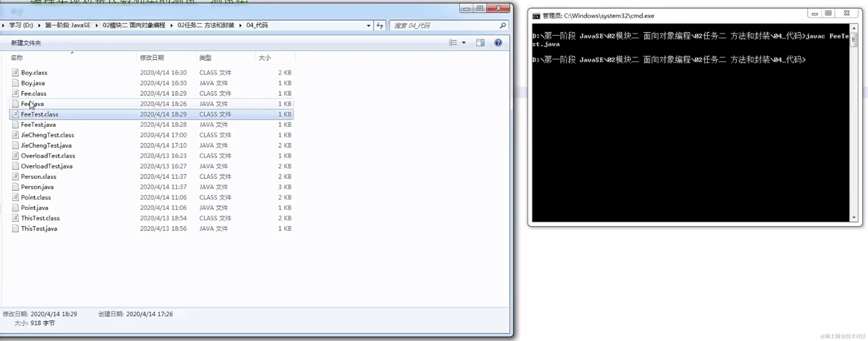Select the OverloadTest.class file

point(48,156)
